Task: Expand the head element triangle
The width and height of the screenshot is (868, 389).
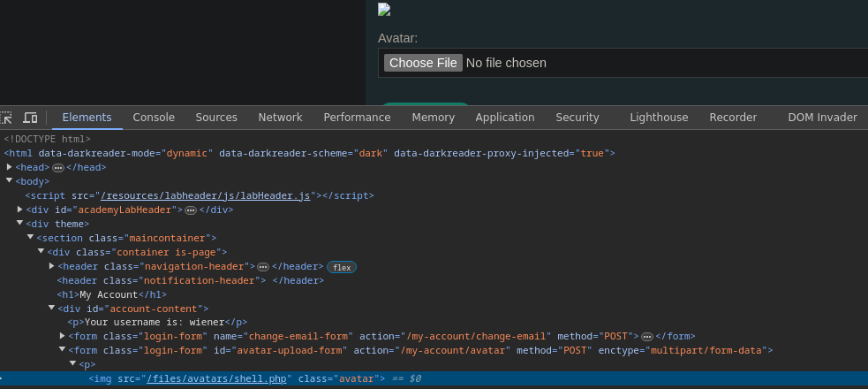Action: [10, 167]
